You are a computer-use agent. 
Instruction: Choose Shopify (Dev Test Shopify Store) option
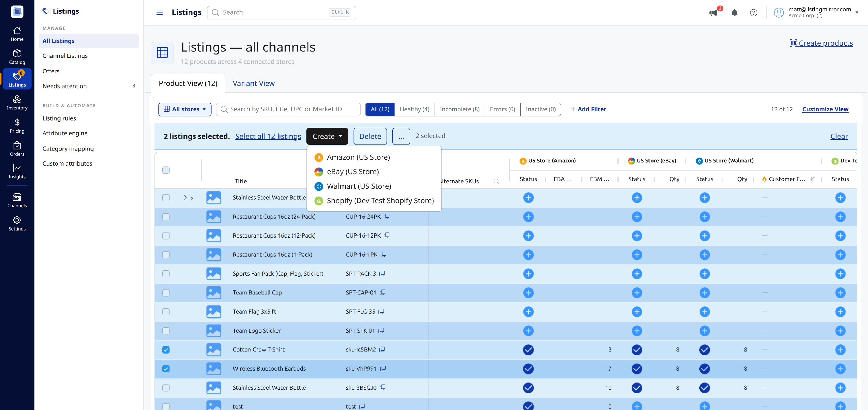pyautogui.click(x=374, y=201)
